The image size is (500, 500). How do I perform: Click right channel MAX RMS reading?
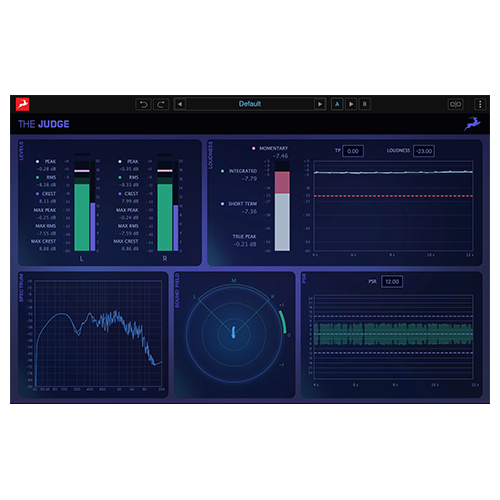[129, 233]
